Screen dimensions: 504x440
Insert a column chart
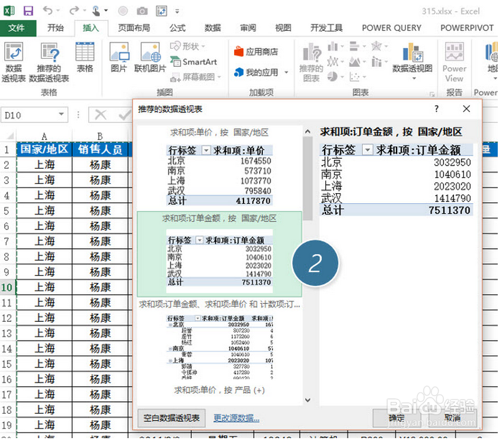point(333,47)
